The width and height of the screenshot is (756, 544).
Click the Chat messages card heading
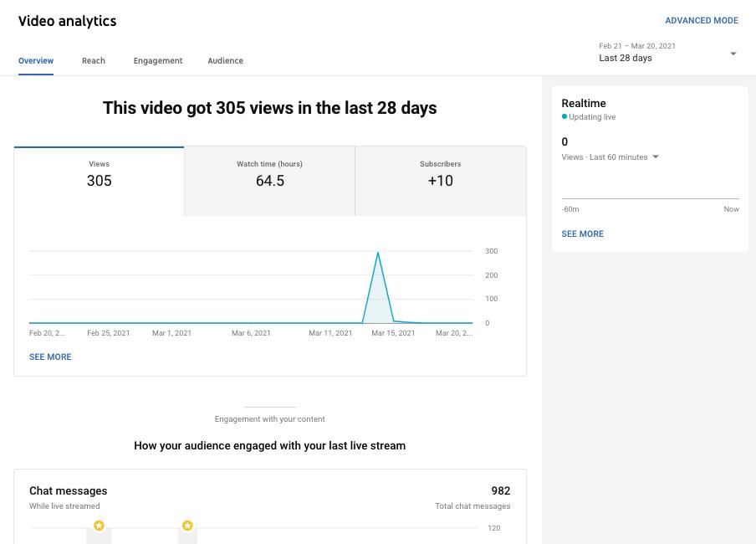pos(69,490)
